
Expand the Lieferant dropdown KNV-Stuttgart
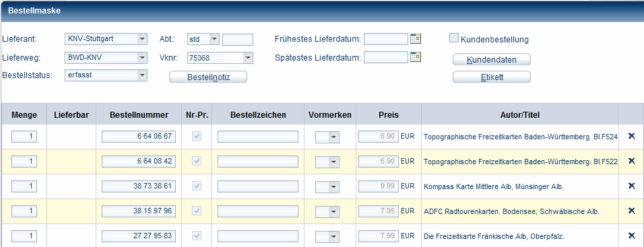(141, 40)
